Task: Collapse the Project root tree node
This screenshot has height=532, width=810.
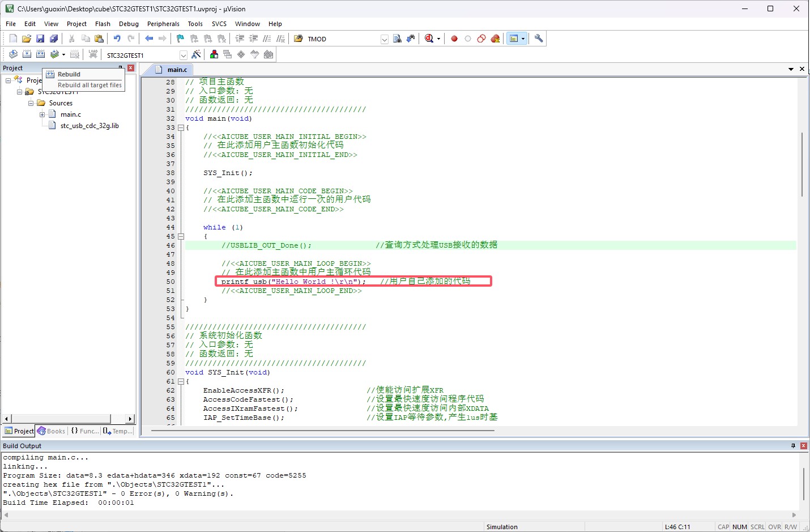Action: 8,80
